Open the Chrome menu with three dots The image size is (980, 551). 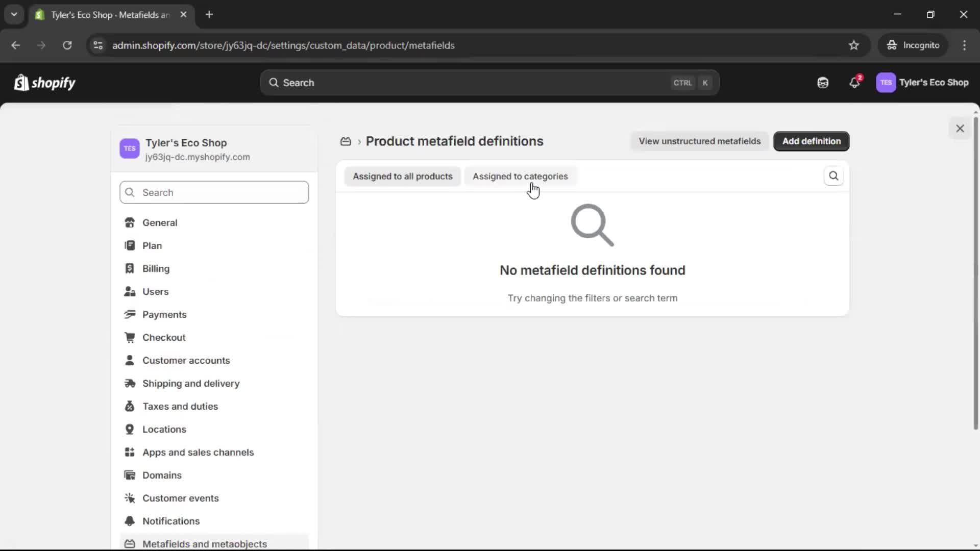tap(965, 45)
